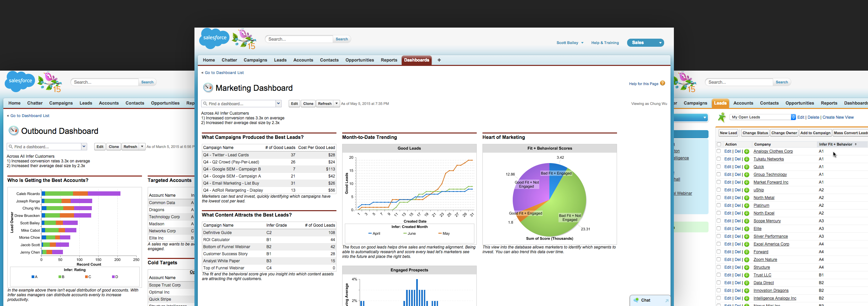Open the Sales app dropdown menu

click(660, 43)
